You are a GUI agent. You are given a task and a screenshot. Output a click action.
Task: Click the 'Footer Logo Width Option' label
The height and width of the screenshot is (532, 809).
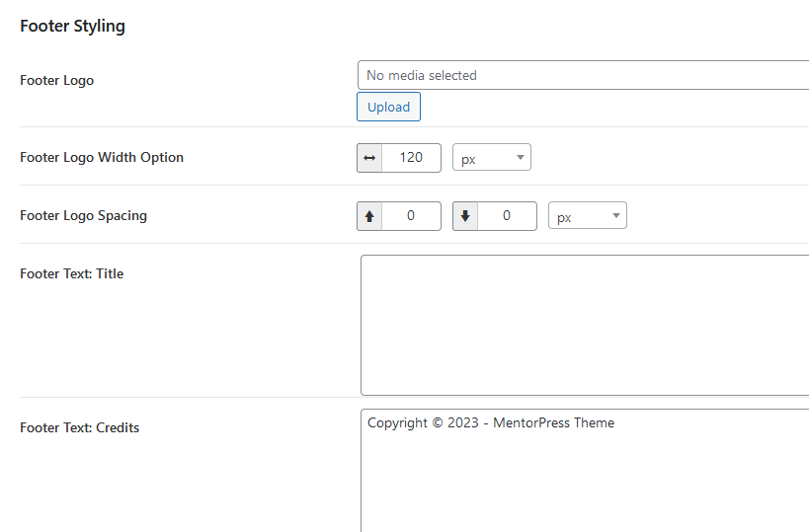102,157
